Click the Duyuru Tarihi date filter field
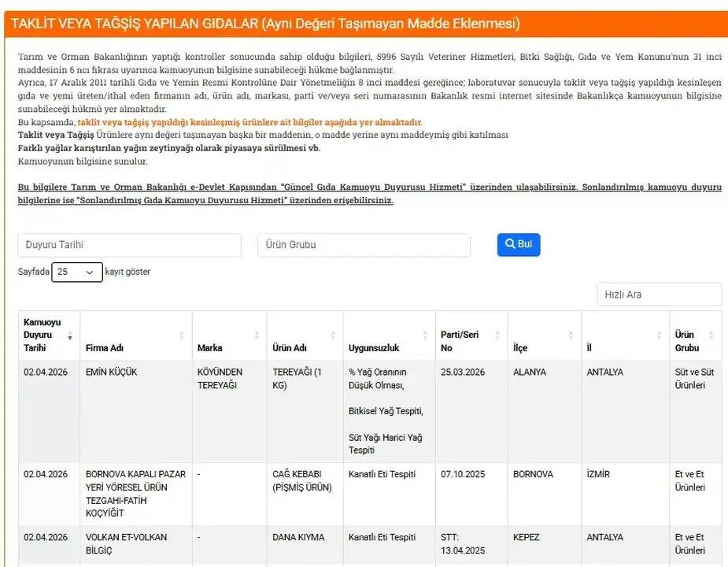 130,245
